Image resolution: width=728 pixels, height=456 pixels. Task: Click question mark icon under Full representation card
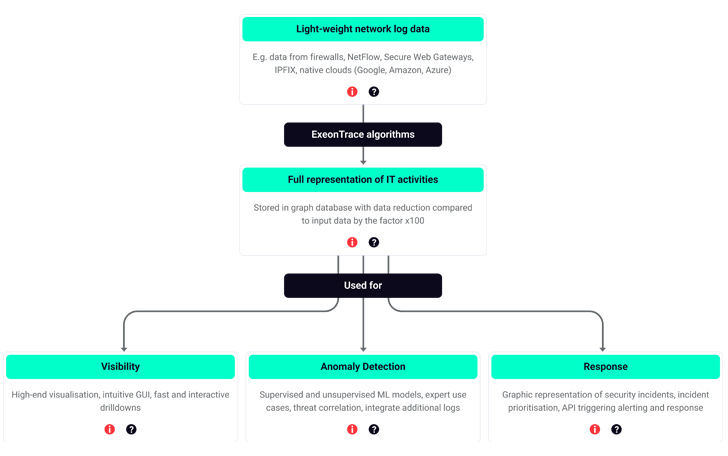[374, 242]
